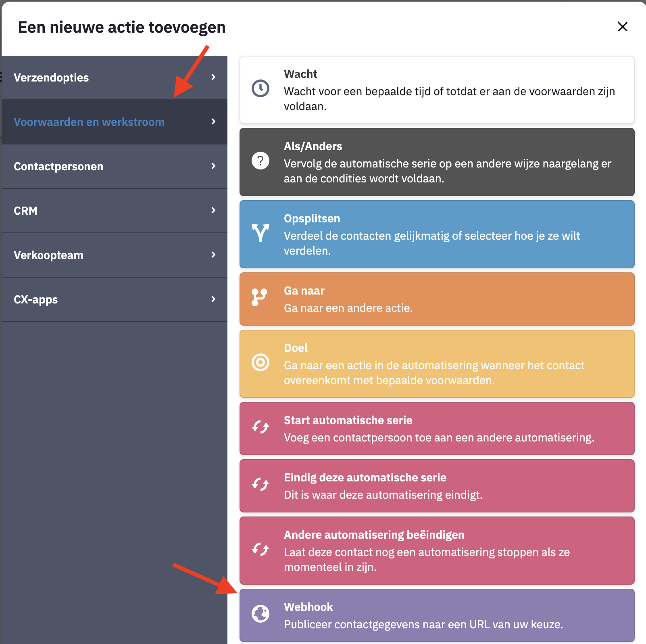
Task: Click the target icon on Doel
Action: [260, 362]
